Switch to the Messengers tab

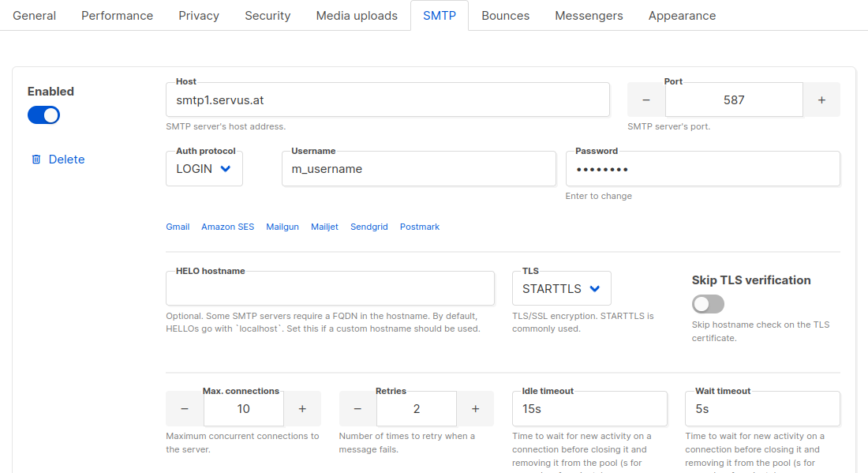tap(589, 16)
